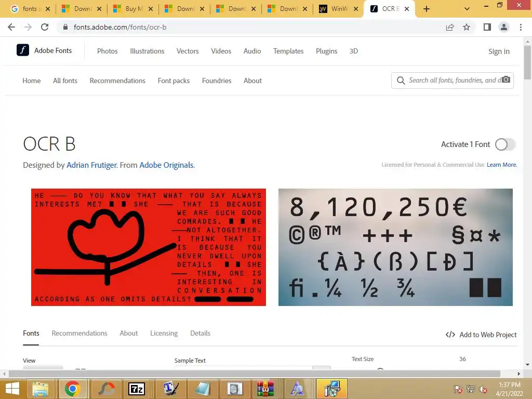This screenshot has width=532, height=399.
Task: Toggle the Activate 1 Font switch
Action: [x=505, y=144]
